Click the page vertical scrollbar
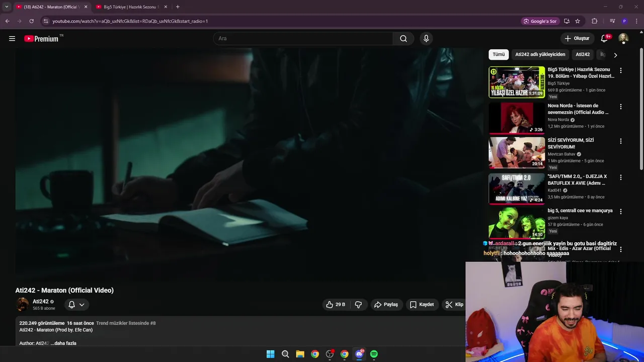This screenshot has width=644, height=362. (x=641, y=108)
